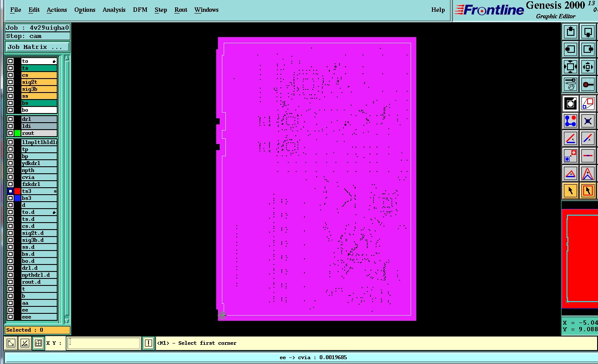Image resolution: width=598 pixels, height=364 pixels.
Task: Select the blue-to-red square move tool
Action: coord(570,156)
